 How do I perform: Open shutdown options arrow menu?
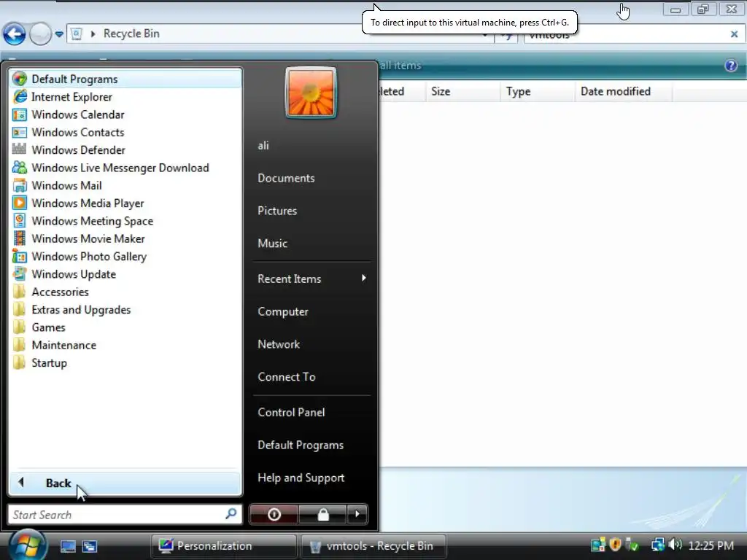click(x=357, y=514)
